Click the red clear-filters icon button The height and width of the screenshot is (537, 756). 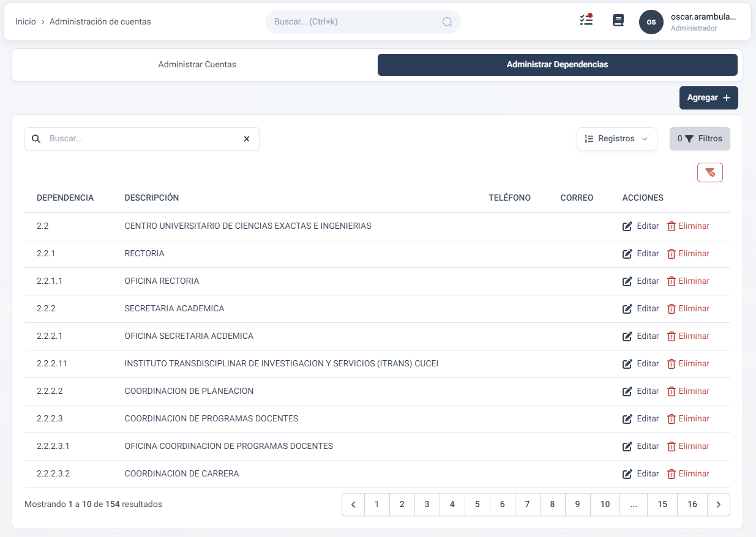709,172
